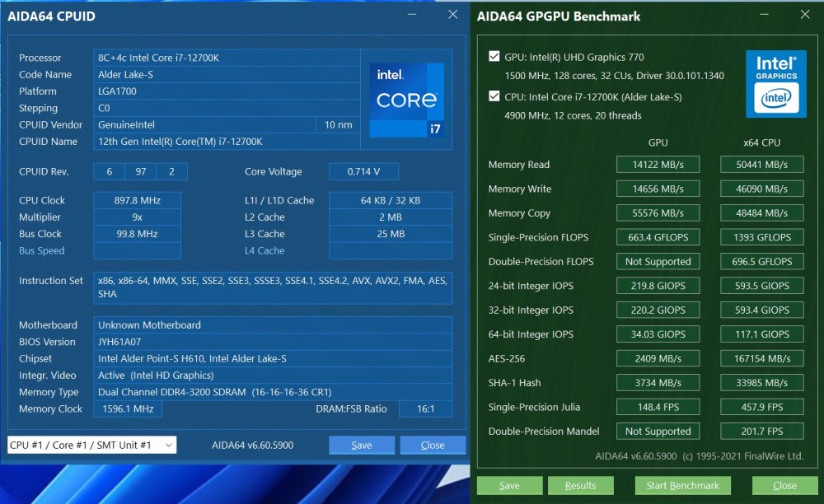824x504 pixels.
Task: Click the BIOS Version value JYH61A07
Action: point(273,342)
